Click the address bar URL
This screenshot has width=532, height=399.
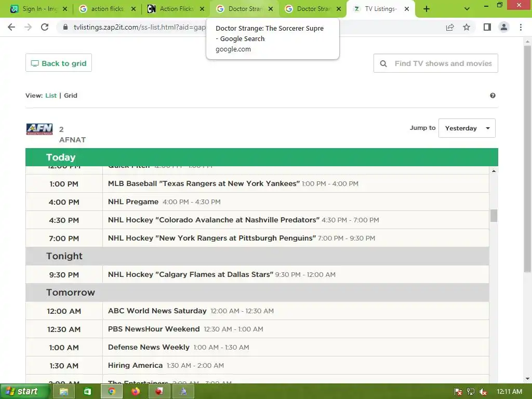tap(139, 27)
